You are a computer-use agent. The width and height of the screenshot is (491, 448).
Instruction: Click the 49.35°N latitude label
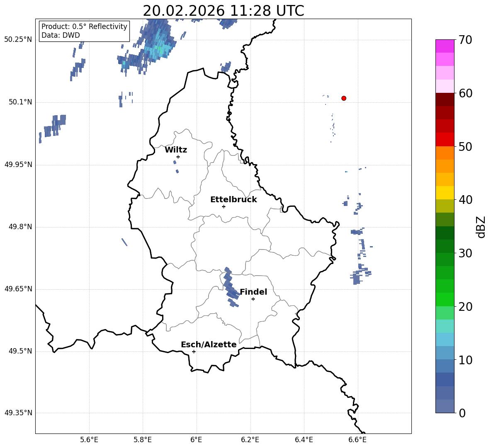[18, 413]
